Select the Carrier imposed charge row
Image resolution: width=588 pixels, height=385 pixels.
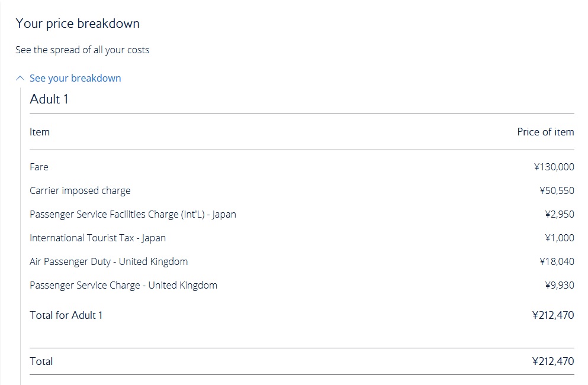pos(302,190)
